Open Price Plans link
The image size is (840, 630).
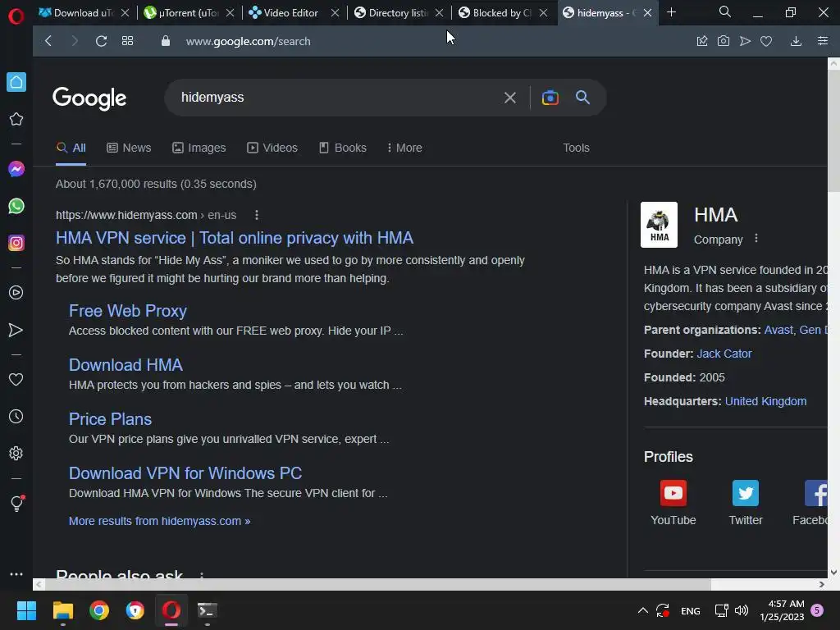111,419
